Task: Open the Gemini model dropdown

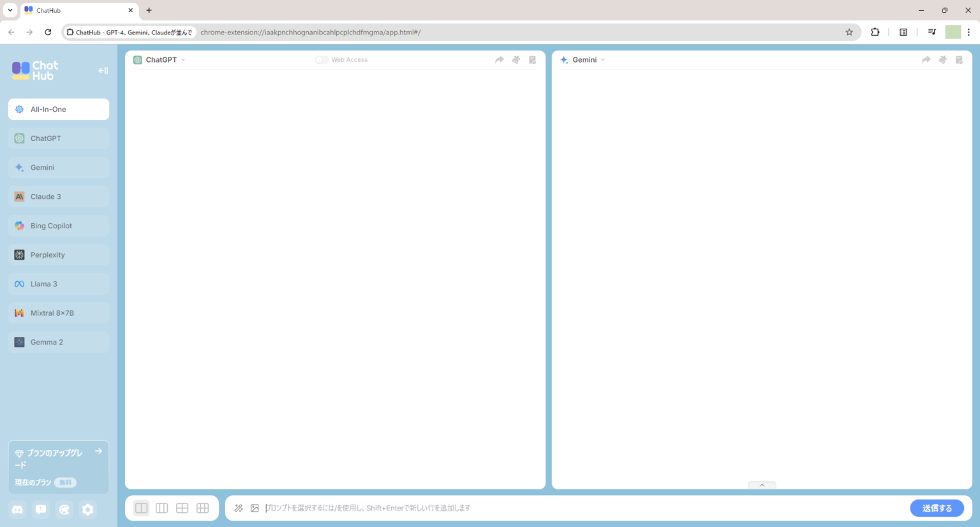Action: tap(603, 60)
